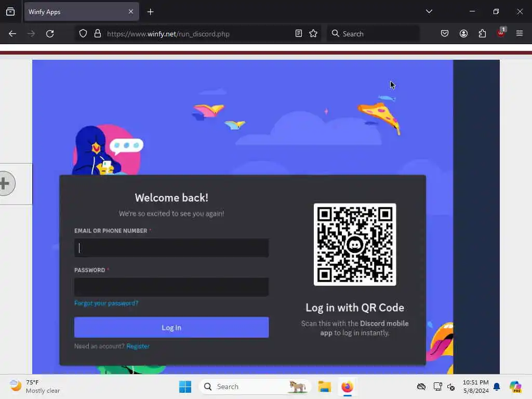The width and height of the screenshot is (532, 399).
Task: Open the Windows Start menu
Action: tap(185, 387)
